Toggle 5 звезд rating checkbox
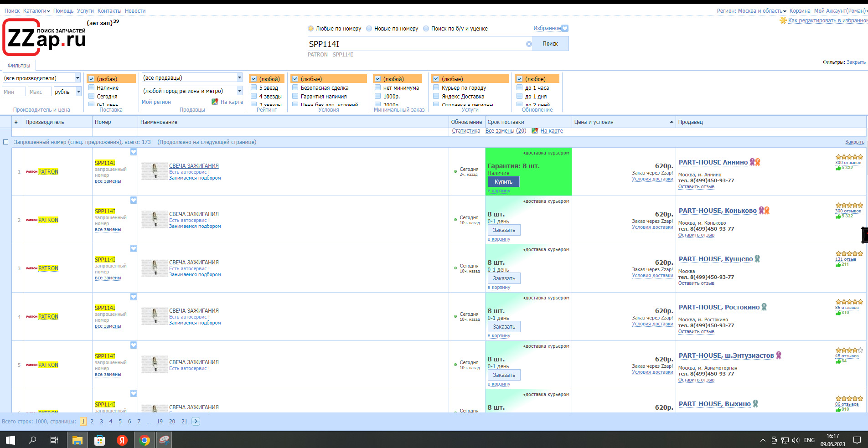Viewport: 868px width, 448px height. point(254,88)
